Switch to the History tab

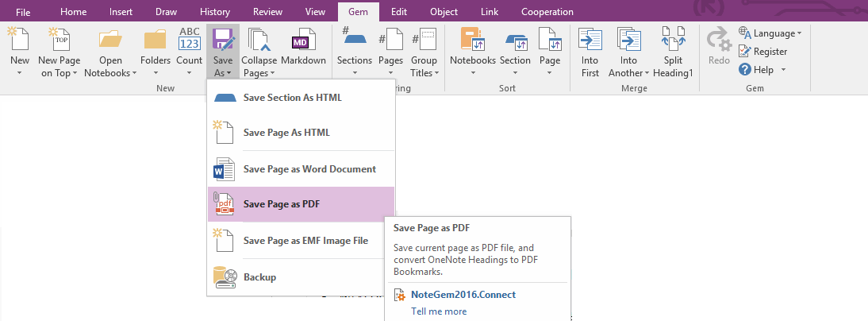pos(215,12)
